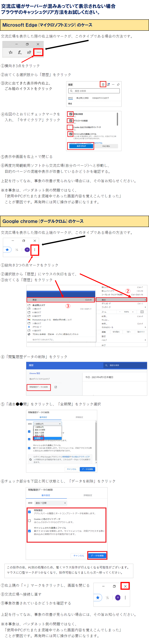Toggle Chrome キャッシュされた画像とファイル 47.2 MB checkbox
The width and height of the screenshot is (149, 644).
coord(29,531)
